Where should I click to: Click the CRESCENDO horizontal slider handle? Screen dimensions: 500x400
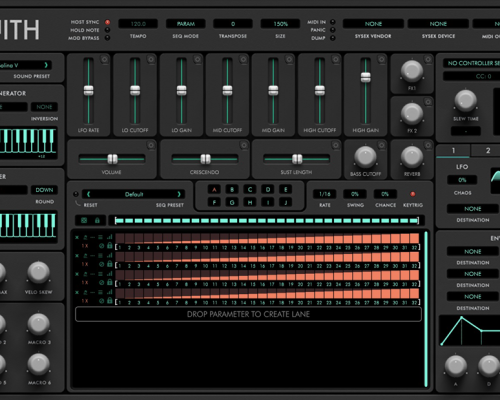[x=205, y=159]
